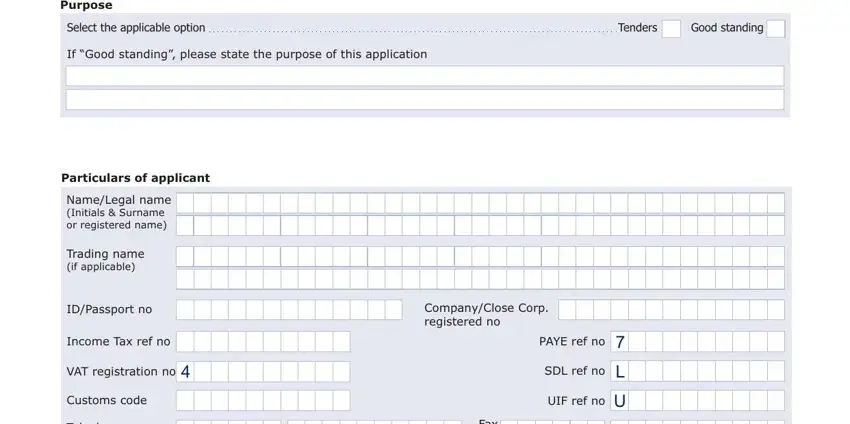Tick the Good standing checkbox

(775, 29)
